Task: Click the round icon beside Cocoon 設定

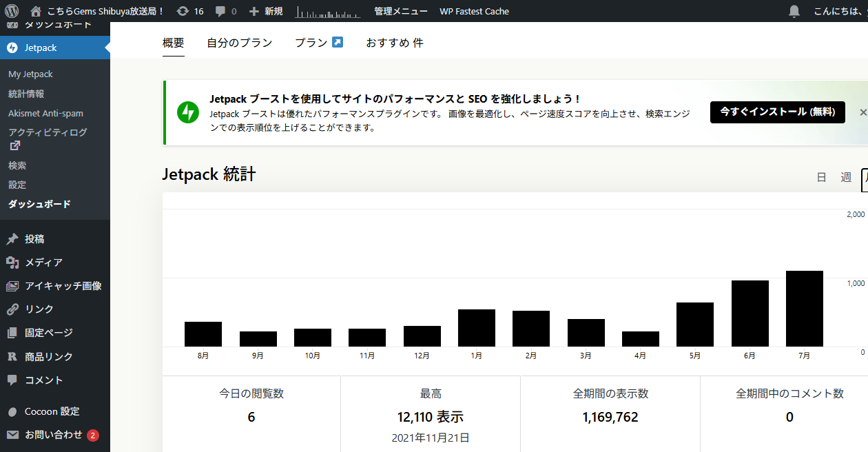Action: (12, 411)
